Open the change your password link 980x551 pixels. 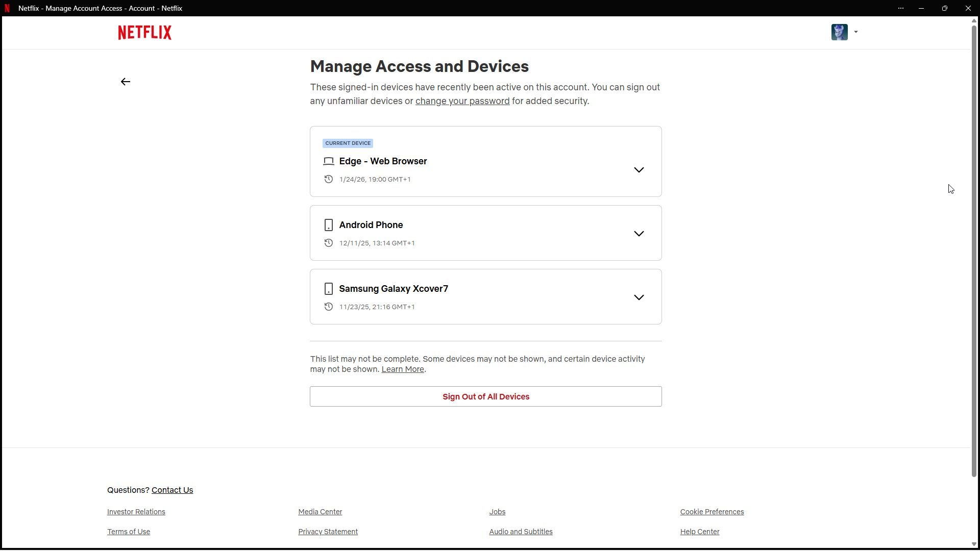click(462, 101)
